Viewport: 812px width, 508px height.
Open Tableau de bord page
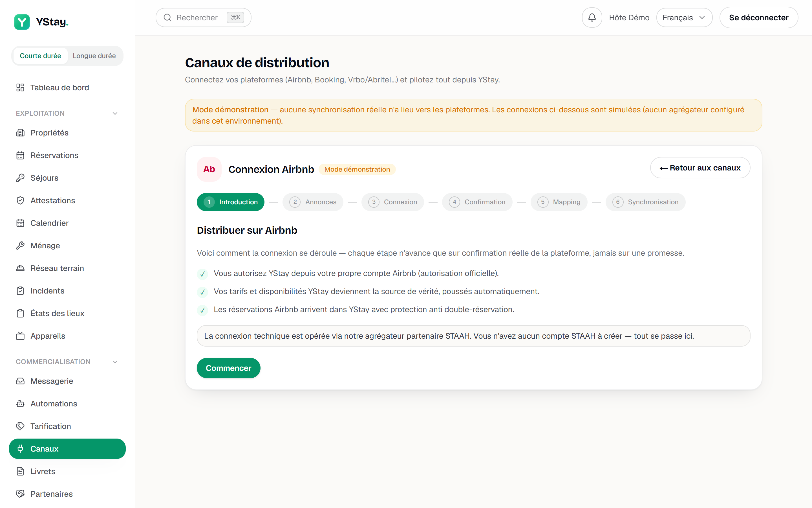pyautogui.click(x=67, y=88)
